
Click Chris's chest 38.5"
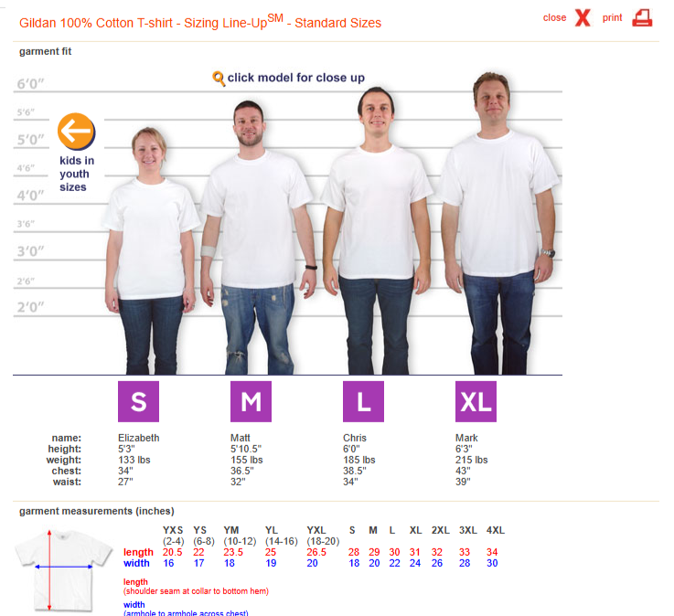pyautogui.click(x=355, y=471)
